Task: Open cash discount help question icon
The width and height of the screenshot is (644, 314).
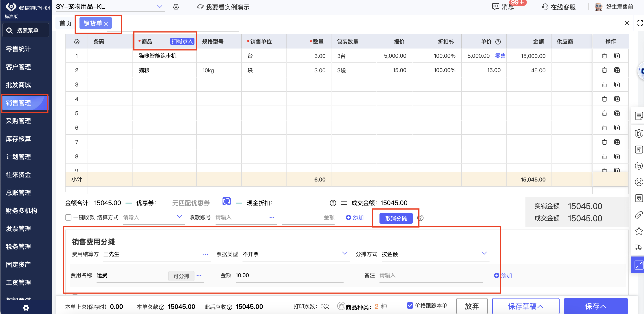Action: coord(333,203)
